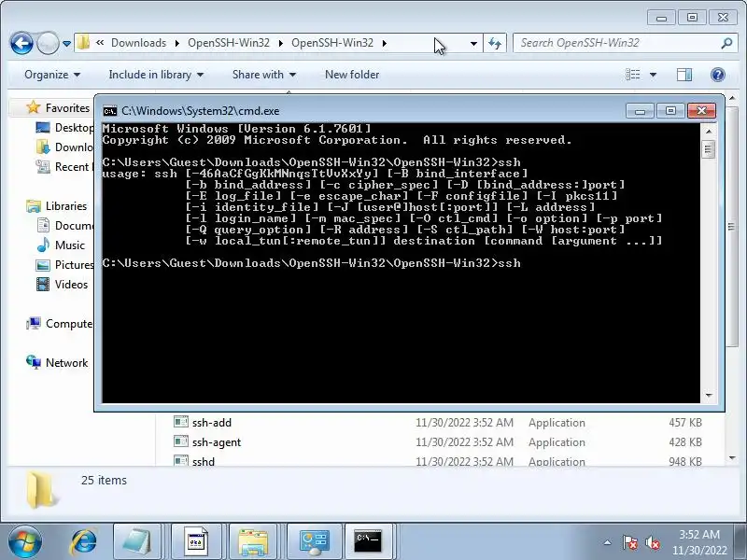Image resolution: width=747 pixels, height=560 pixels.
Task: Select the ssh-agent file
Action: [217, 442]
